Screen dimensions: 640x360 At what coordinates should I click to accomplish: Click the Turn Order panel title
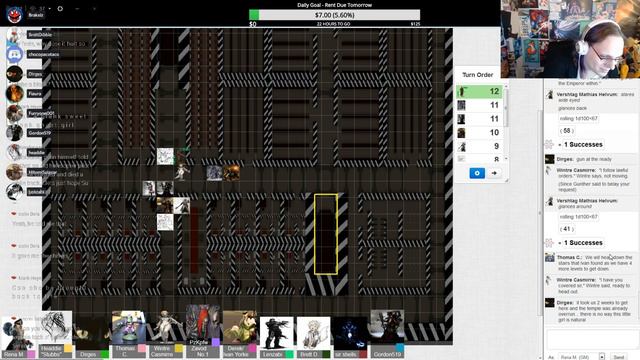478,75
